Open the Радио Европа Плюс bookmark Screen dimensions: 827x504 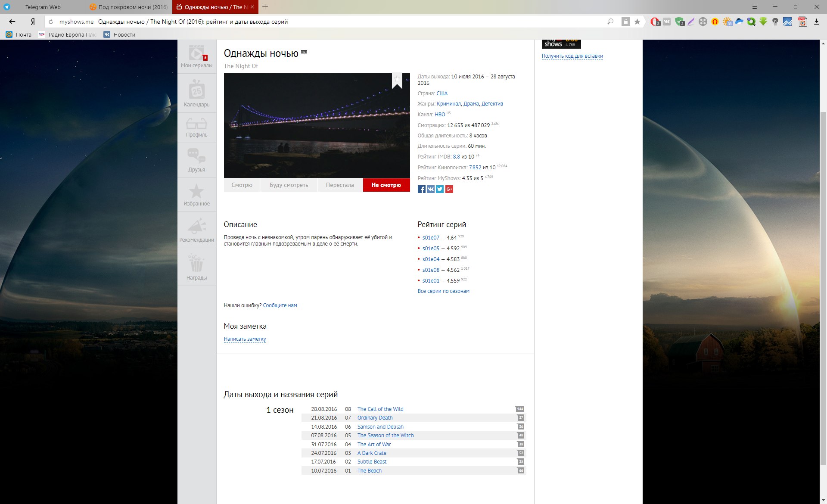click(67, 34)
